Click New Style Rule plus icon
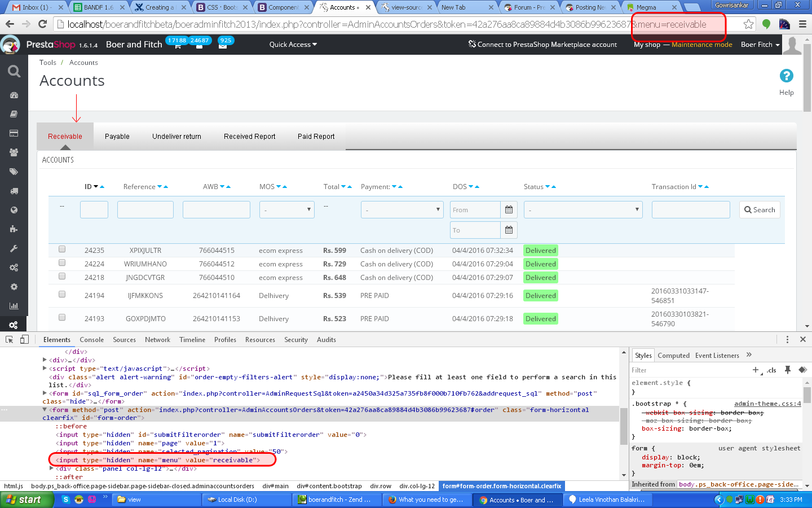Viewport: 812px width, 508px height. (756, 370)
